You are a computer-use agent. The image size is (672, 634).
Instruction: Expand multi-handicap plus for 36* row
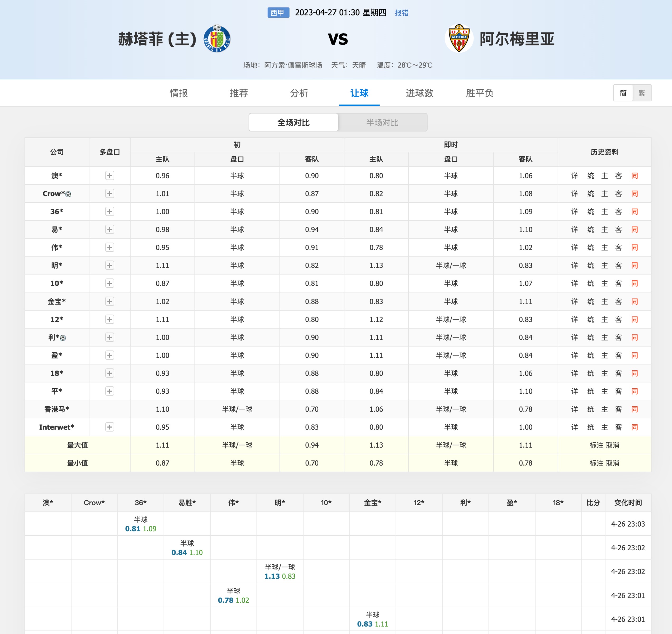[x=110, y=212]
